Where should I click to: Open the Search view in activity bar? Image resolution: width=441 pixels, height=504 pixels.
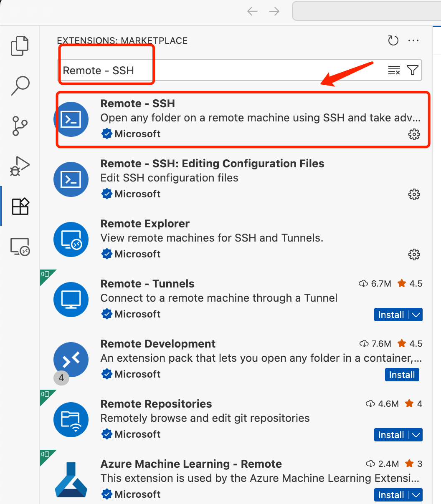coord(20,86)
